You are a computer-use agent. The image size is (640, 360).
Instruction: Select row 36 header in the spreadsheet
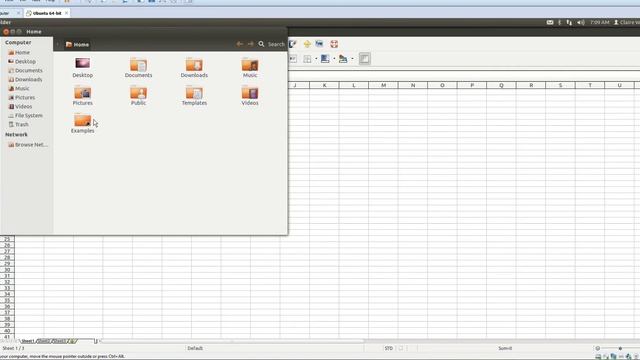coord(7,307)
